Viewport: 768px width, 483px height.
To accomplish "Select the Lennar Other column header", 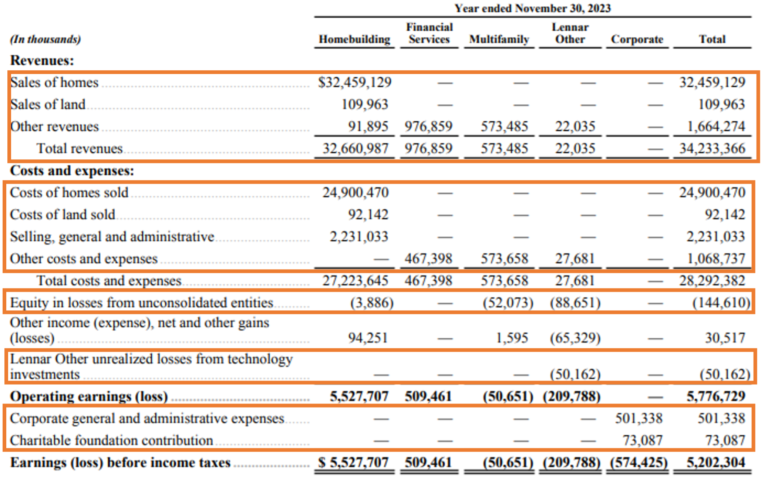I will click(570, 33).
